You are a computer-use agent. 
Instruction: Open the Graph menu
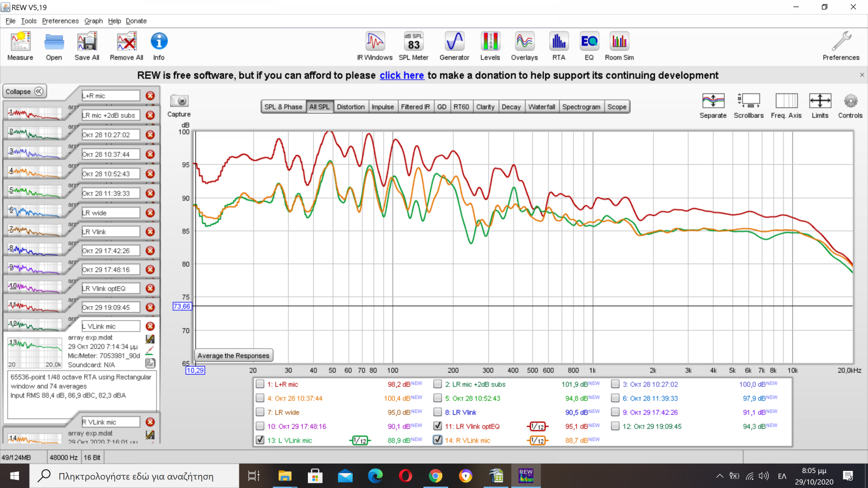94,21
